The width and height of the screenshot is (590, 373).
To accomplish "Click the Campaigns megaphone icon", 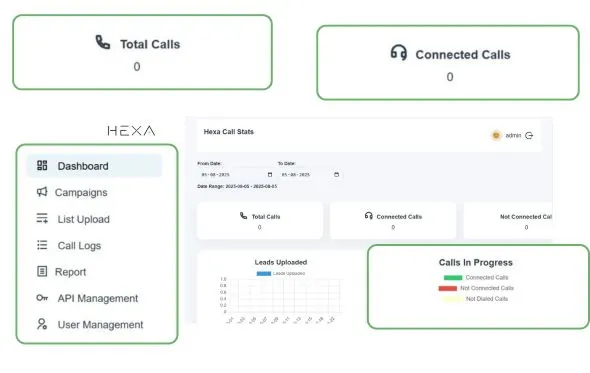I will (x=42, y=192).
